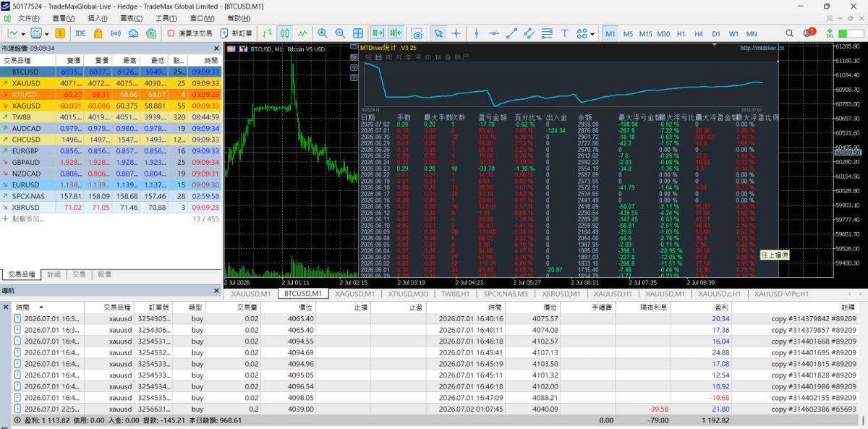Zoom out on the chart
The width and height of the screenshot is (868, 429).
[340, 33]
